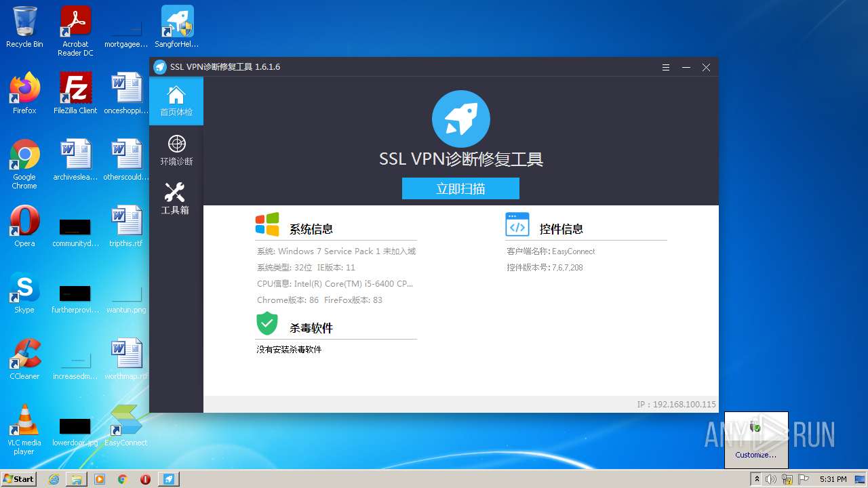
Task: Click the green shield beside 杀毒软件
Action: pyautogui.click(x=267, y=323)
